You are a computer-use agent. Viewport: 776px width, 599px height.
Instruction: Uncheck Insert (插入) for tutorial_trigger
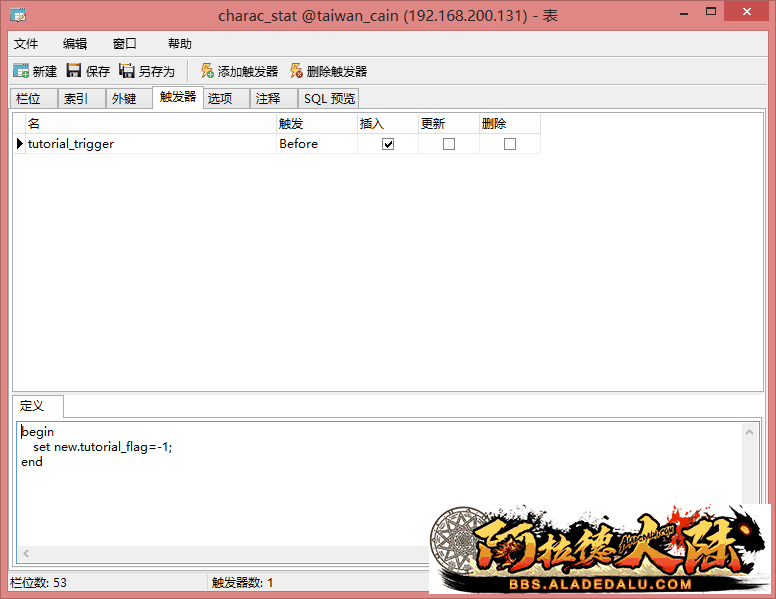coord(388,144)
